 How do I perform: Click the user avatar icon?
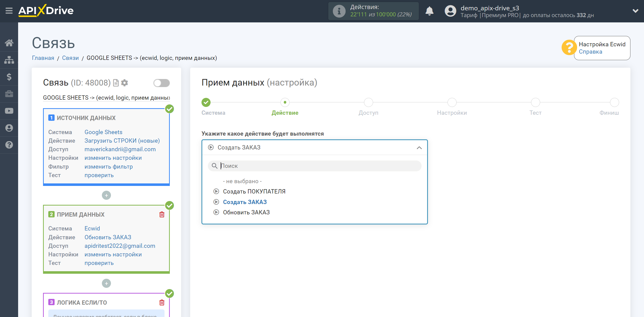tap(450, 11)
